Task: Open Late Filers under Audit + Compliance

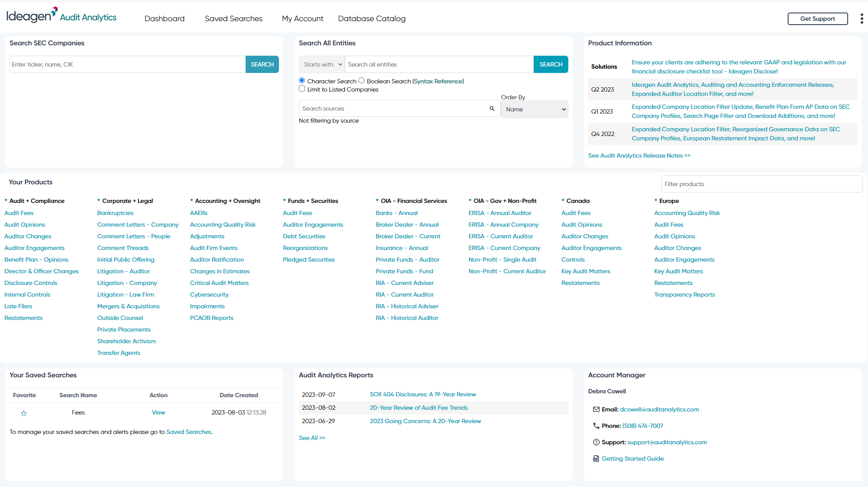Action: coord(18,306)
